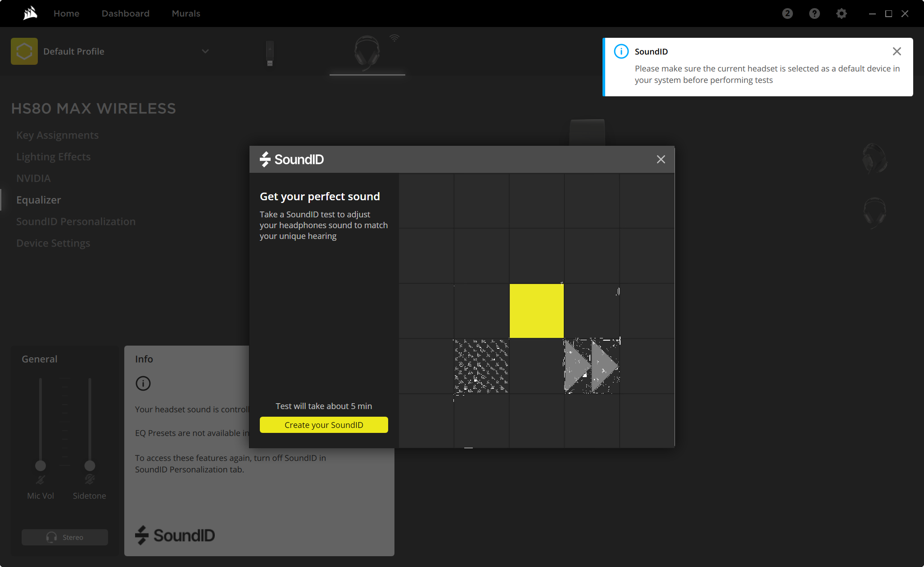The height and width of the screenshot is (567, 924).
Task: Click the 'Test will take about 5 min' text
Action: [324, 406]
